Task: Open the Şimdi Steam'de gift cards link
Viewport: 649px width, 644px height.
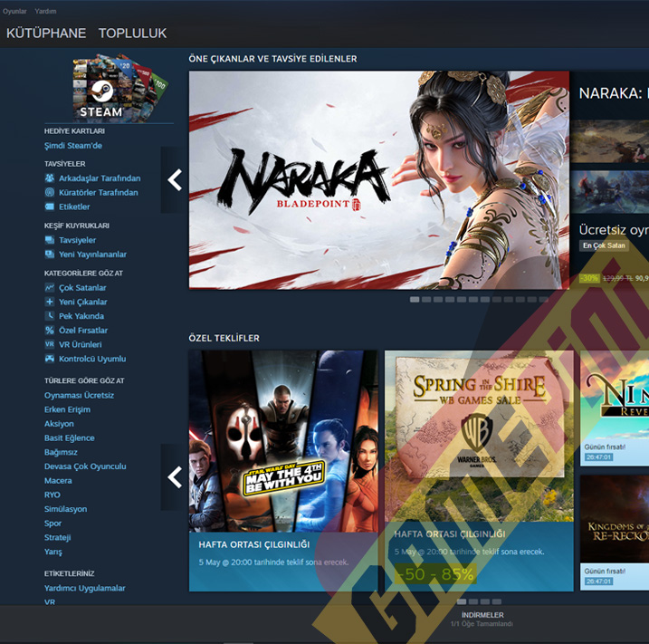Action: pos(73,146)
